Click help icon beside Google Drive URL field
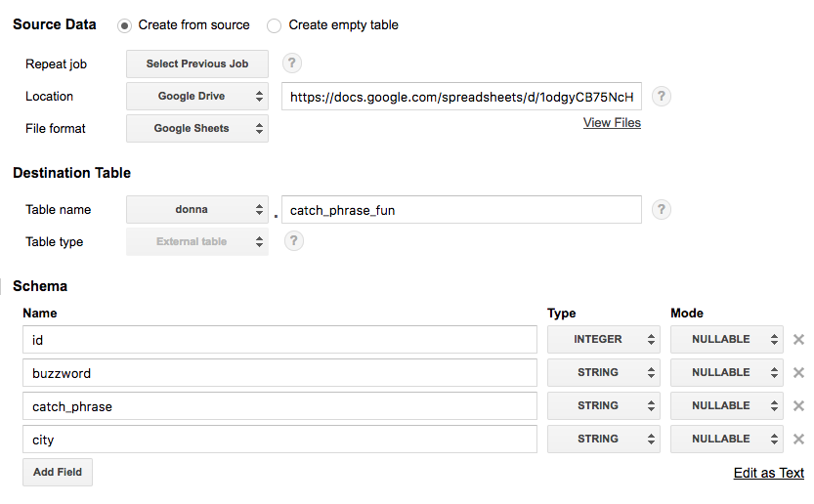 pos(662,96)
